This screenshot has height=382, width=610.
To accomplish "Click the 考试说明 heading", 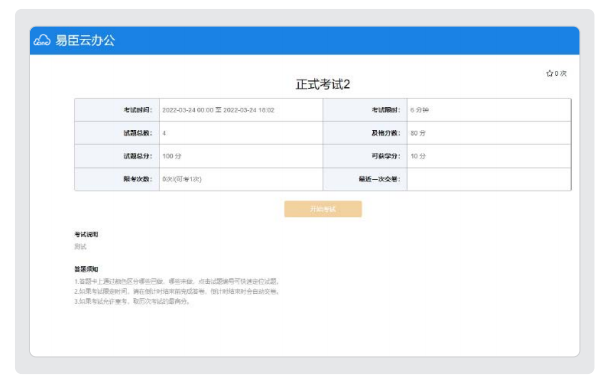I will 86,234.
